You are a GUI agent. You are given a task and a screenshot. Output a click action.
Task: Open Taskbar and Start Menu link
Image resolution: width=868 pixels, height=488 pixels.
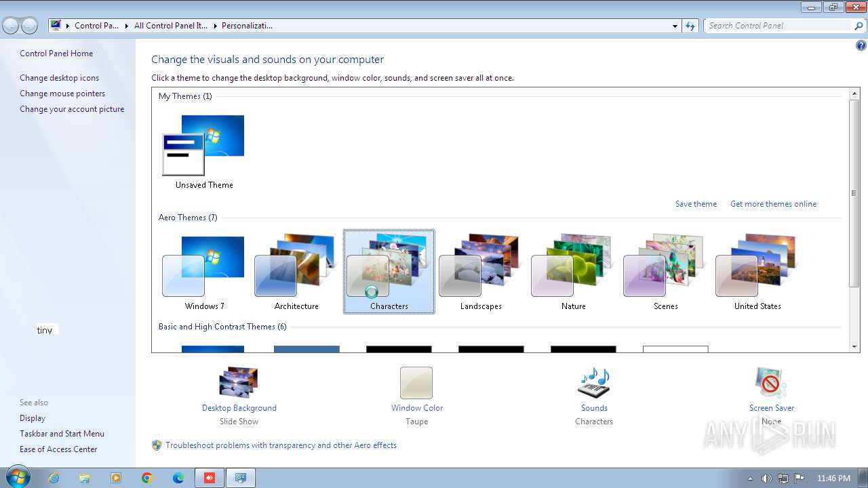62,434
